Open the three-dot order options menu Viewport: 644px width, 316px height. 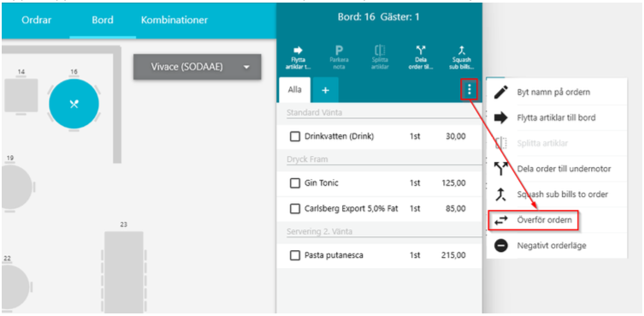[469, 89]
